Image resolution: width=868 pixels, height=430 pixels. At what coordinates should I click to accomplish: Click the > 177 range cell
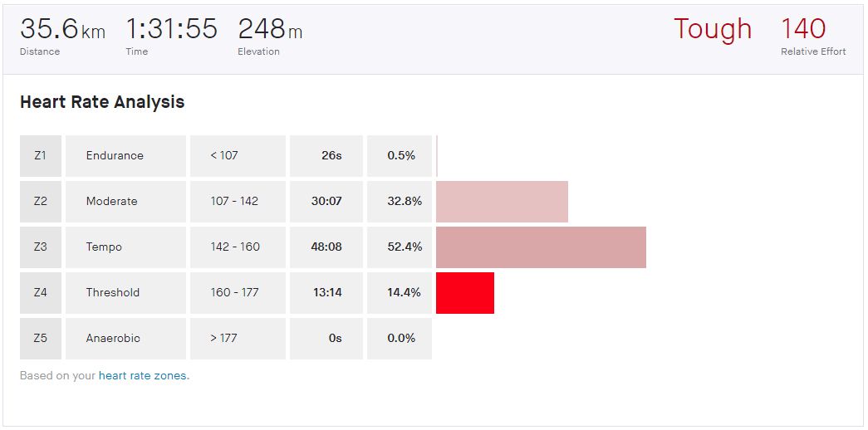224,338
